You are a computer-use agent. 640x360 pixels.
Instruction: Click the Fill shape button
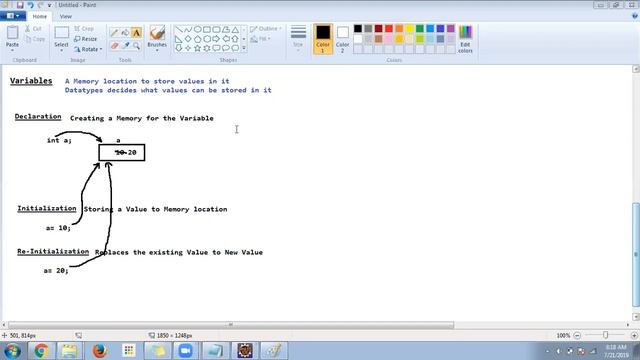(260, 39)
